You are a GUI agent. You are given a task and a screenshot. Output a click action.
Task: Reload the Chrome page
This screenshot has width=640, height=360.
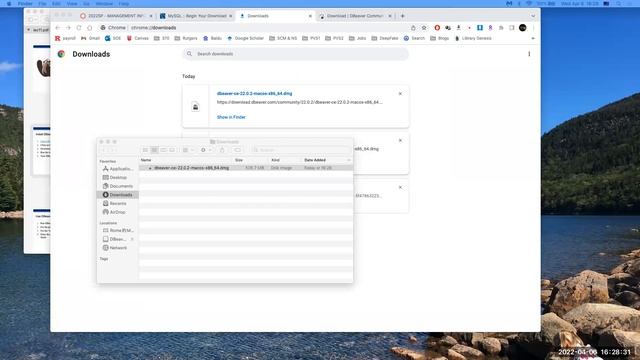[79, 28]
